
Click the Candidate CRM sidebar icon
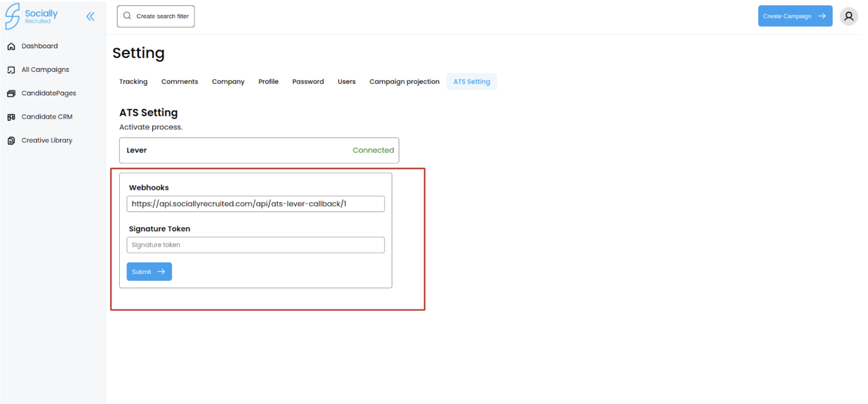11,117
